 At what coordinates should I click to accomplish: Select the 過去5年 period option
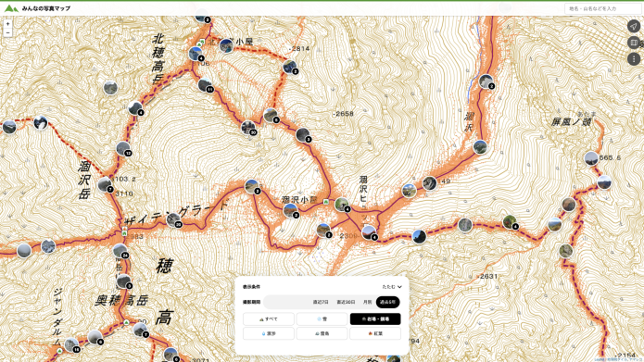pos(387,302)
